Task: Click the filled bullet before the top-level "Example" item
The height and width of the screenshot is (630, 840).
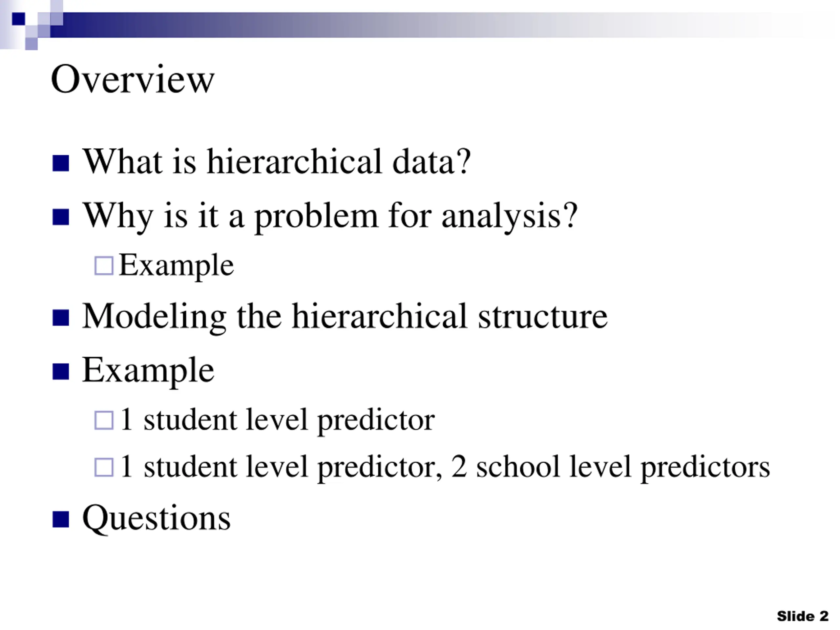Action: coord(61,371)
